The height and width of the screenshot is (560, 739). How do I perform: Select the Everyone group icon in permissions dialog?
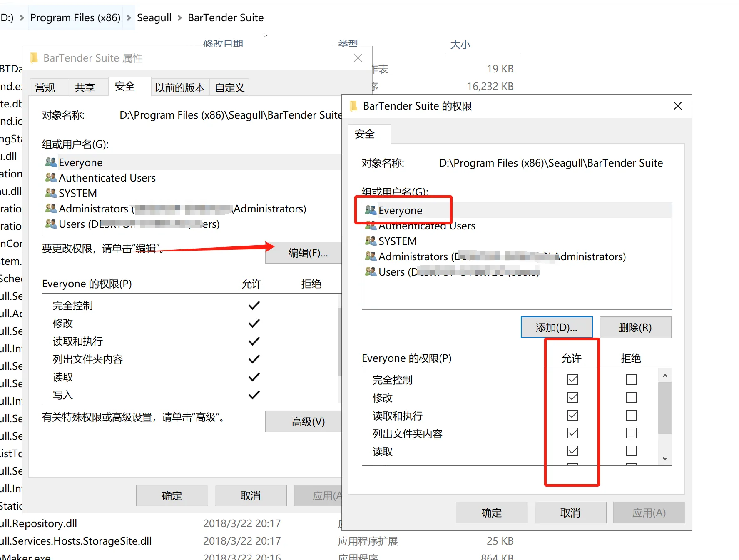pyautogui.click(x=371, y=210)
